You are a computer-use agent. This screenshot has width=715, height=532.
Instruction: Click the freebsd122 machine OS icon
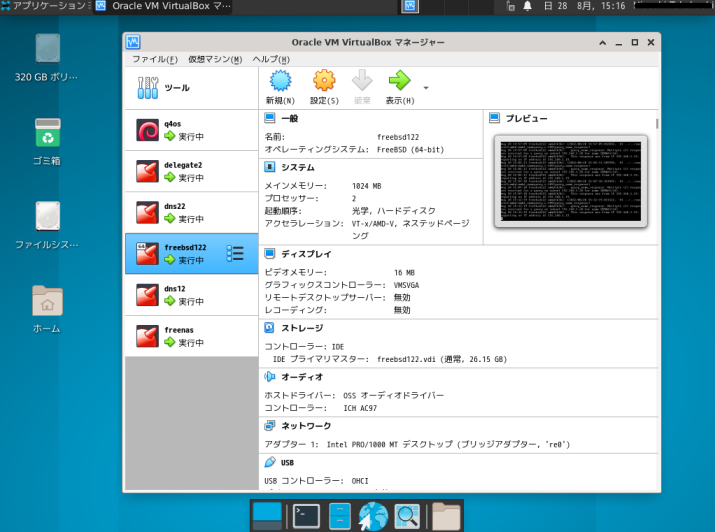(147, 253)
